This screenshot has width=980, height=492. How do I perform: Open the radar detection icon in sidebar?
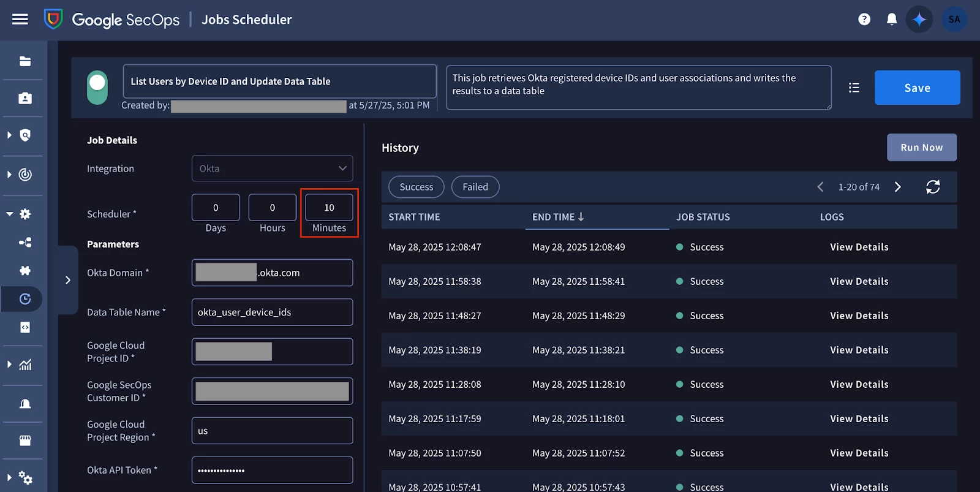(25, 175)
